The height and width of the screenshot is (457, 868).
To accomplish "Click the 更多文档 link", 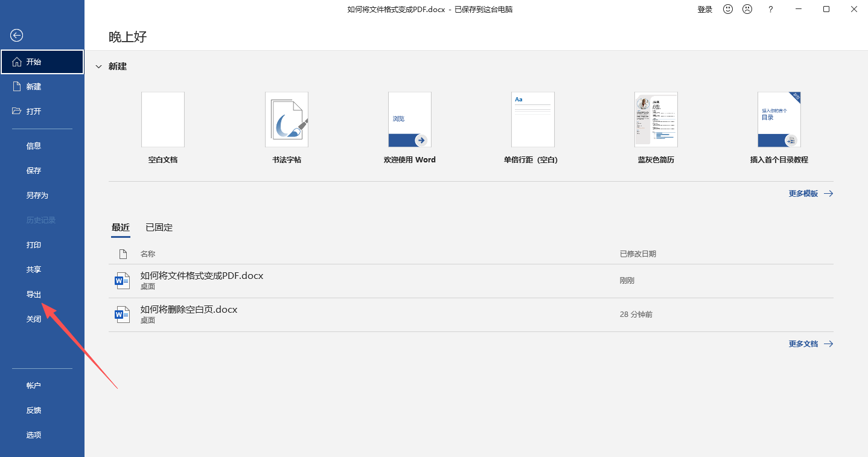I will pos(803,344).
